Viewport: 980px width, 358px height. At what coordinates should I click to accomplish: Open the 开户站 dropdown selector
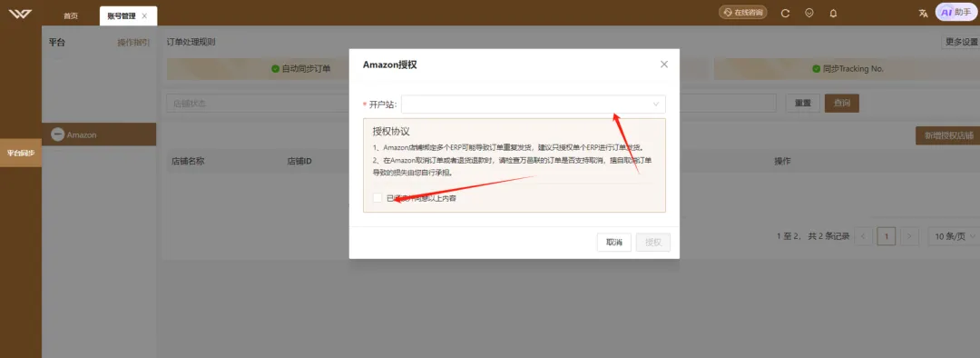coord(534,104)
